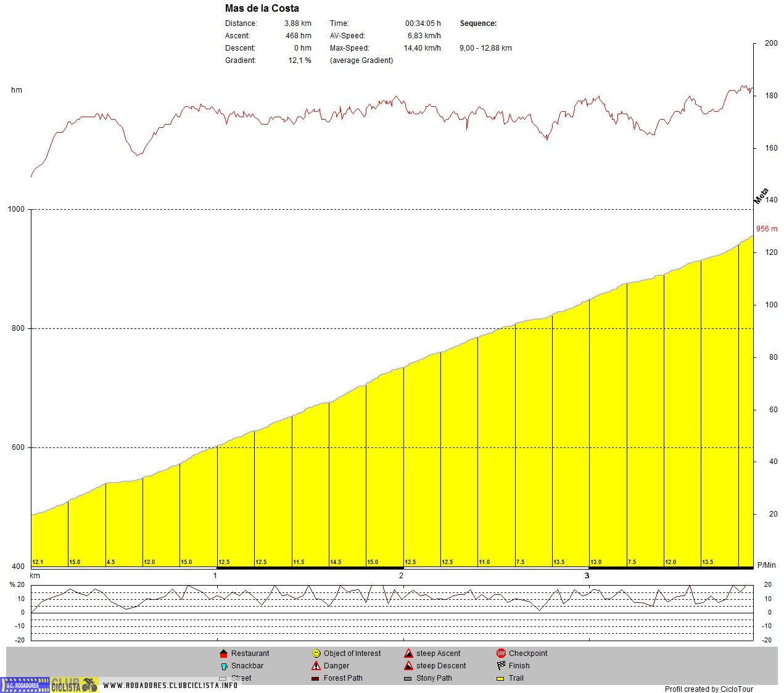Click the steep Descent legend icon
This screenshot has height=693, width=784.
pos(408,666)
